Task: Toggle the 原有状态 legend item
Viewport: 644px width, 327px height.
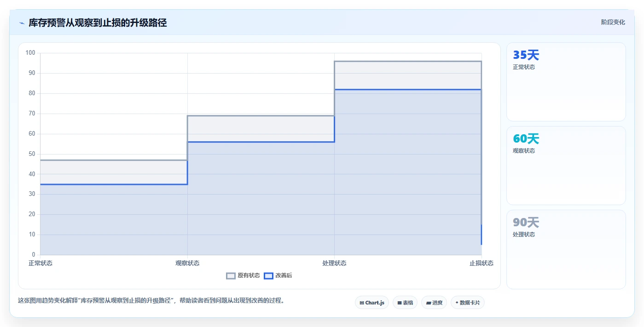Action: [x=243, y=275]
